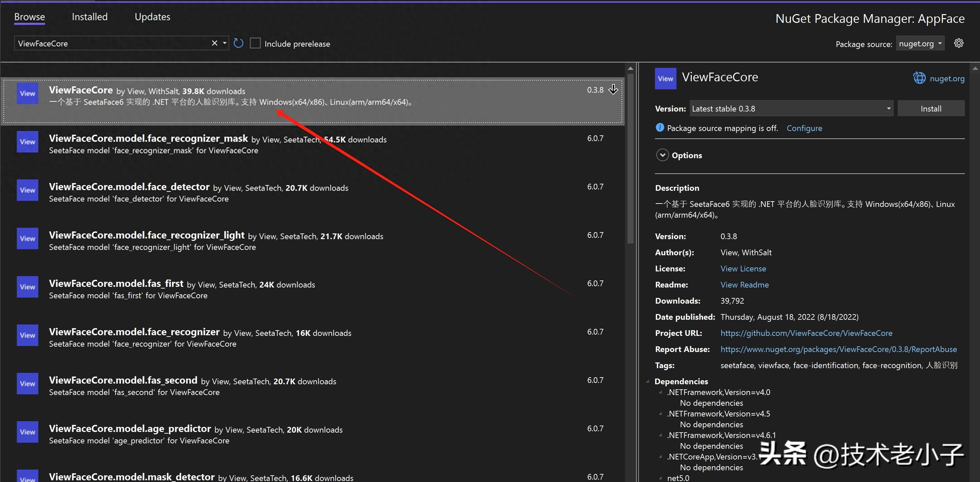
Task: Select the ViewFaceCore package row
Action: click(x=313, y=101)
